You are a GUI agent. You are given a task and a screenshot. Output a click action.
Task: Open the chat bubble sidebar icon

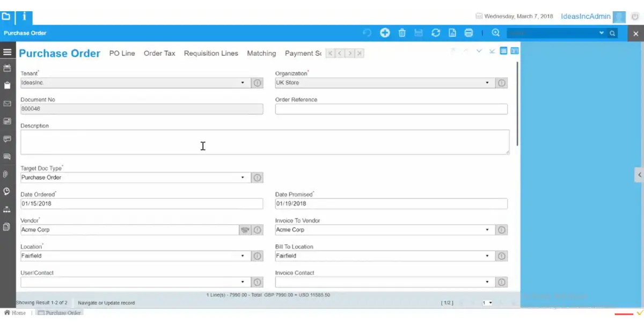7,139
